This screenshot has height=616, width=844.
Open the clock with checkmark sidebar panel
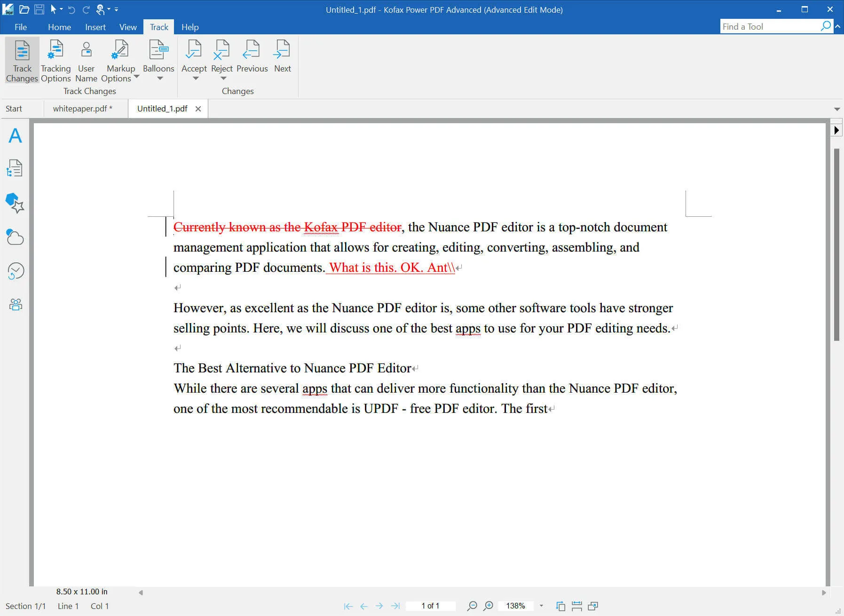point(16,271)
